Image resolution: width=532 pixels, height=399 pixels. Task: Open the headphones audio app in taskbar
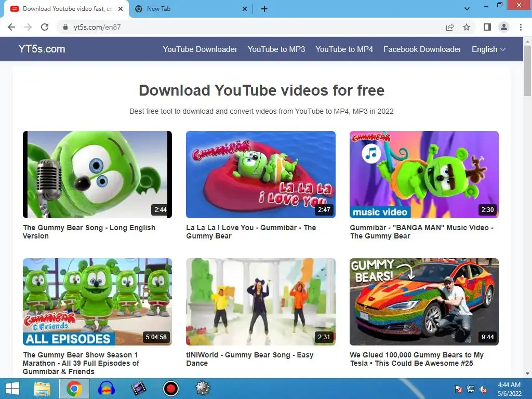(106, 389)
